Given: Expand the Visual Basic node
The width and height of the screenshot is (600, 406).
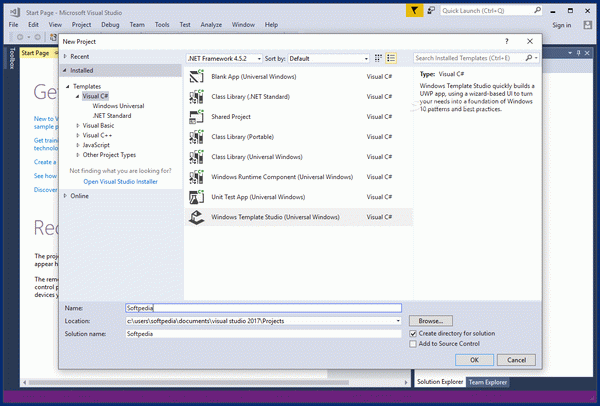Looking at the screenshot, I should click(78, 126).
